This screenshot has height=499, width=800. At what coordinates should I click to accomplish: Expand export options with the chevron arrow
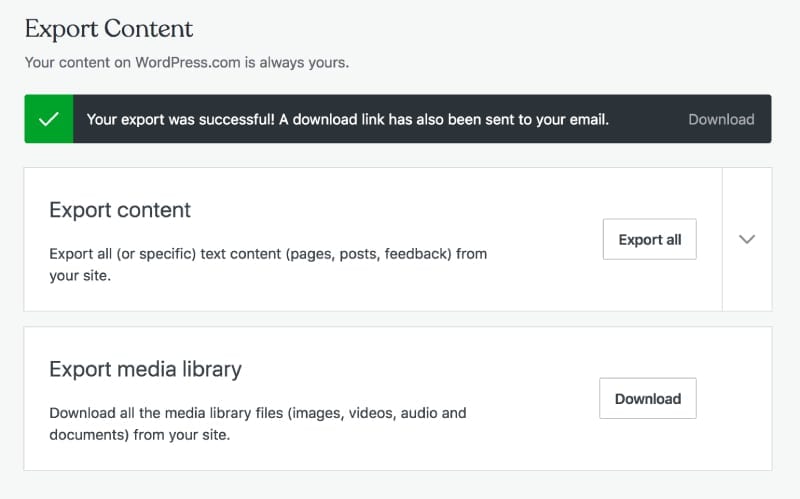[746, 239]
